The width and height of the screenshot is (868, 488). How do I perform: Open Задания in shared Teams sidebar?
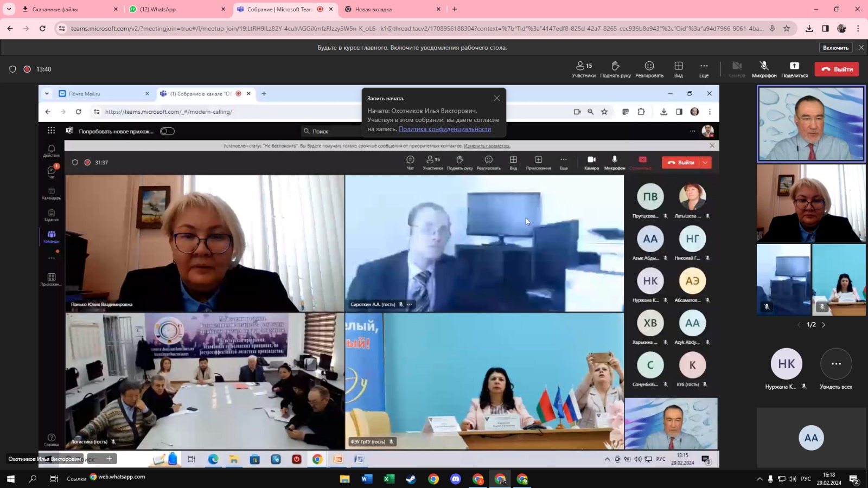[x=52, y=215]
